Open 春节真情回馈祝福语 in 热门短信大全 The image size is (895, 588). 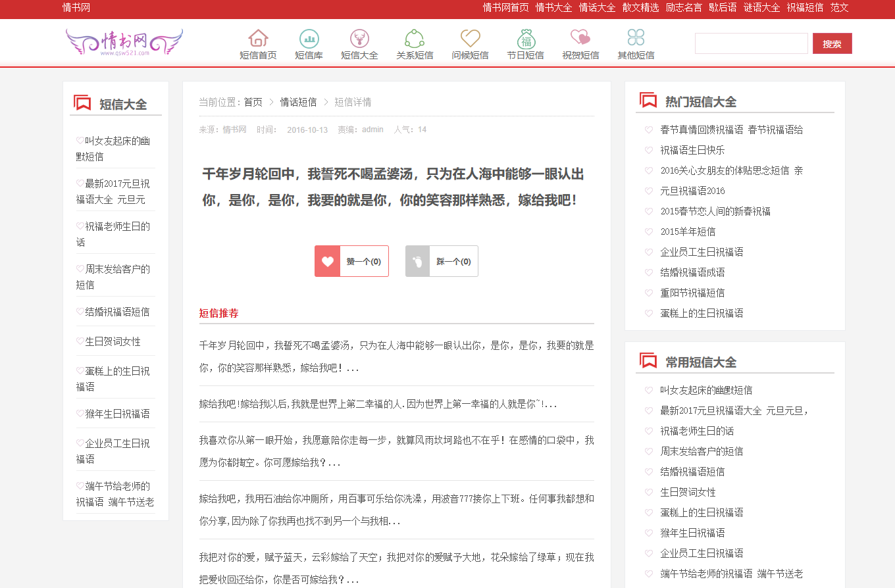[732, 130]
